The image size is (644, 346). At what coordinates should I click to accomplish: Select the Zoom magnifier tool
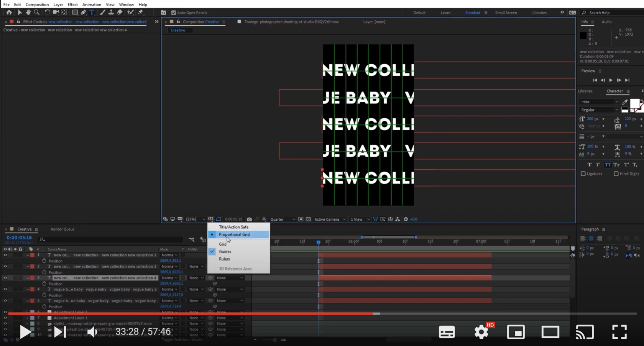pos(37,12)
